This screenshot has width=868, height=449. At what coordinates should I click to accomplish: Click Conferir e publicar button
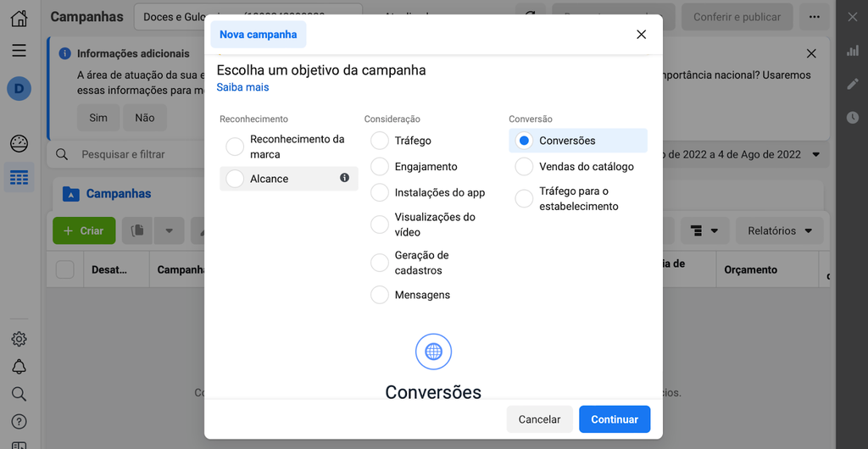click(x=737, y=17)
